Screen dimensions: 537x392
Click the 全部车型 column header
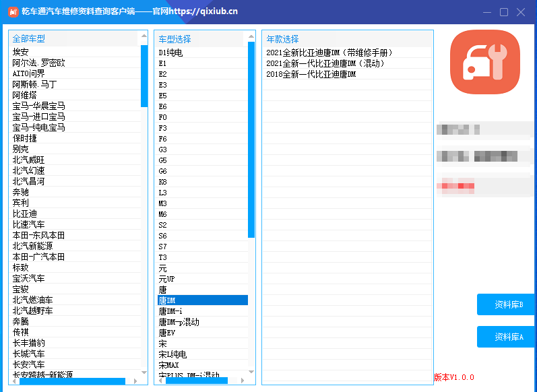(x=73, y=38)
